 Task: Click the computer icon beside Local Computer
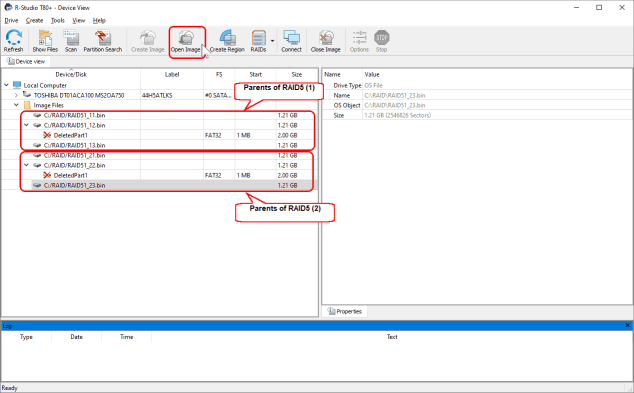point(17,85)
